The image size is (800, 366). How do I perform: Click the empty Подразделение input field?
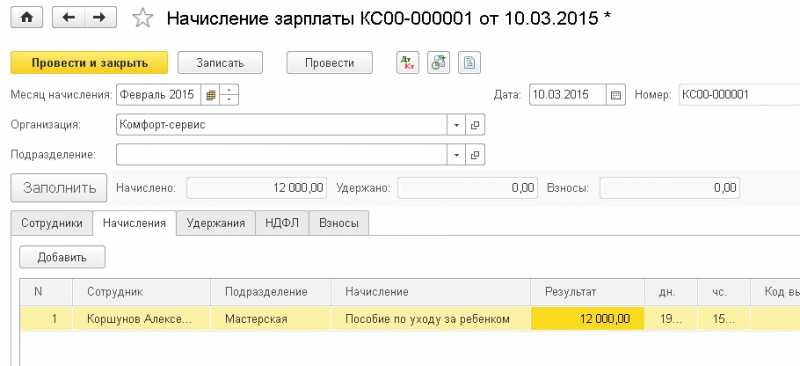point(282,155)
